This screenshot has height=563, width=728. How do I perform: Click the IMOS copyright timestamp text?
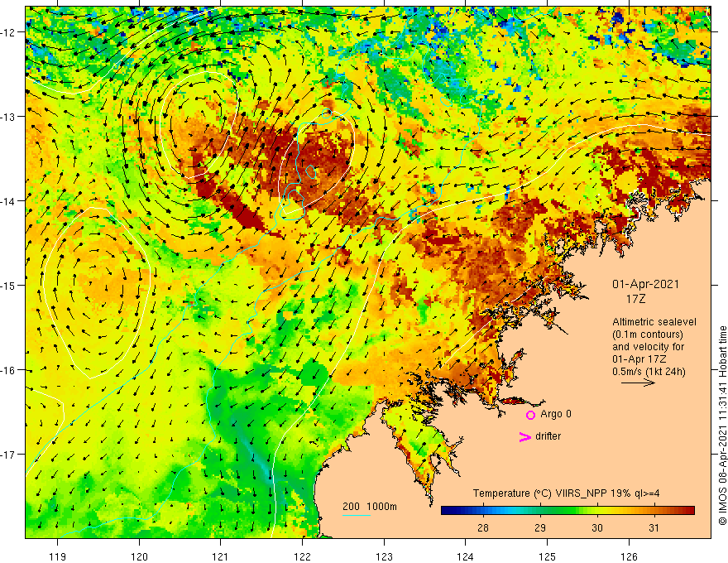point(722,426)
